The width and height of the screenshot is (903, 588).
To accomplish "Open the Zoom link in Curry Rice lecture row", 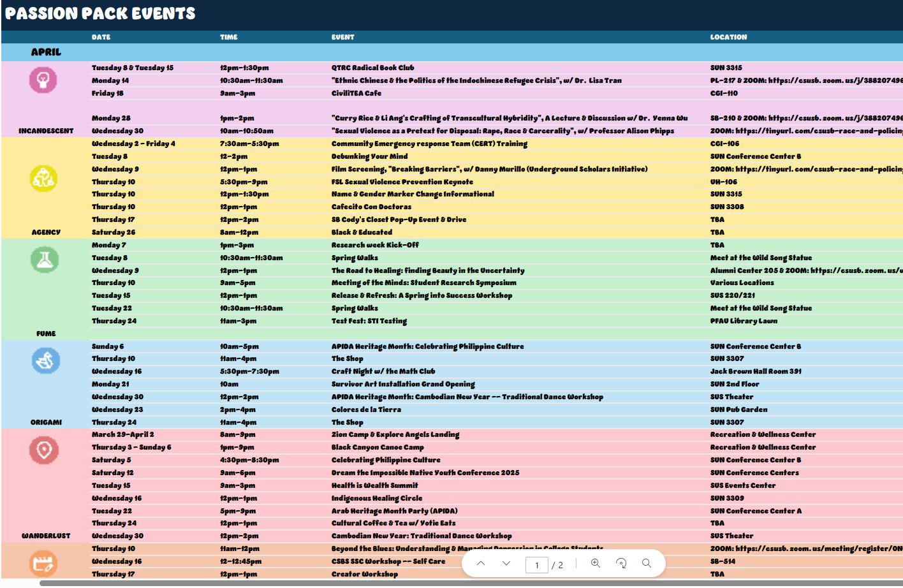I will 836,118.
